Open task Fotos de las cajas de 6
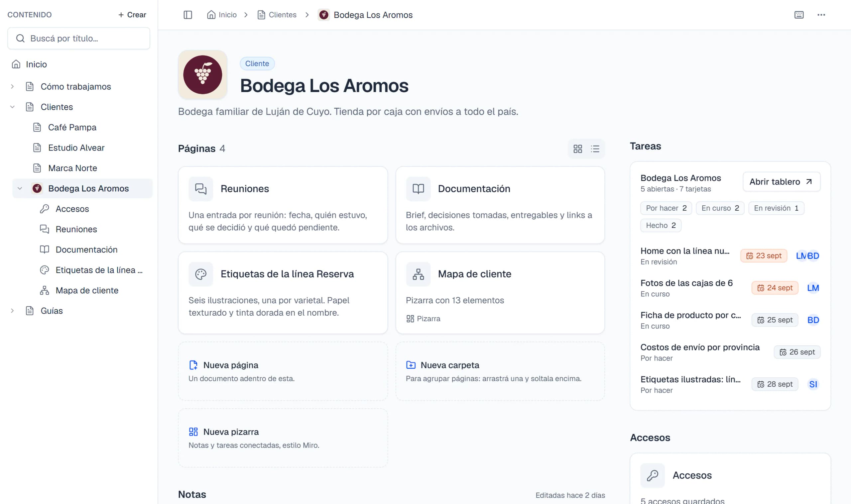This screenshot has width=851, height=504. [x=686, y=283]
